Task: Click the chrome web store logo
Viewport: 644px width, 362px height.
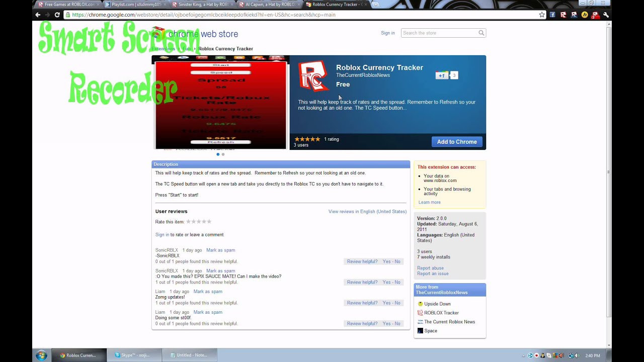Action: [x=195, y=34]
